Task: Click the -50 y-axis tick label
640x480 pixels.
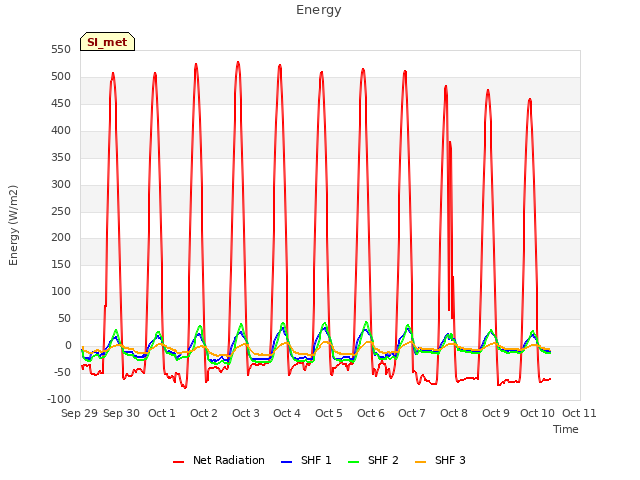Action: coord(62,372)
